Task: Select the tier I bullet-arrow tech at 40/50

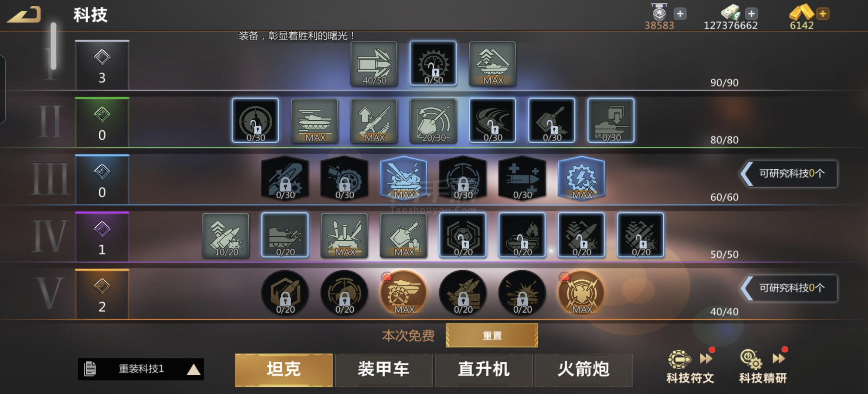Action: point(374,64)
